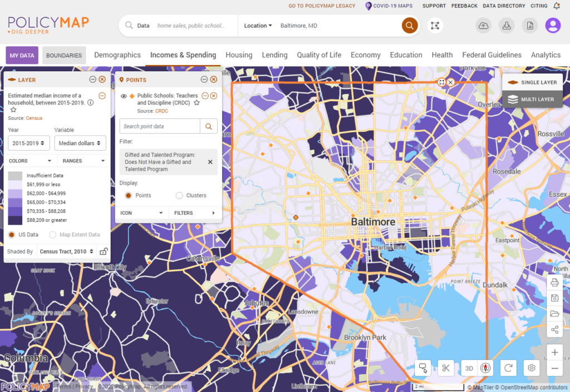Open saved maps folder icon
570x392 pixels.
554,314
